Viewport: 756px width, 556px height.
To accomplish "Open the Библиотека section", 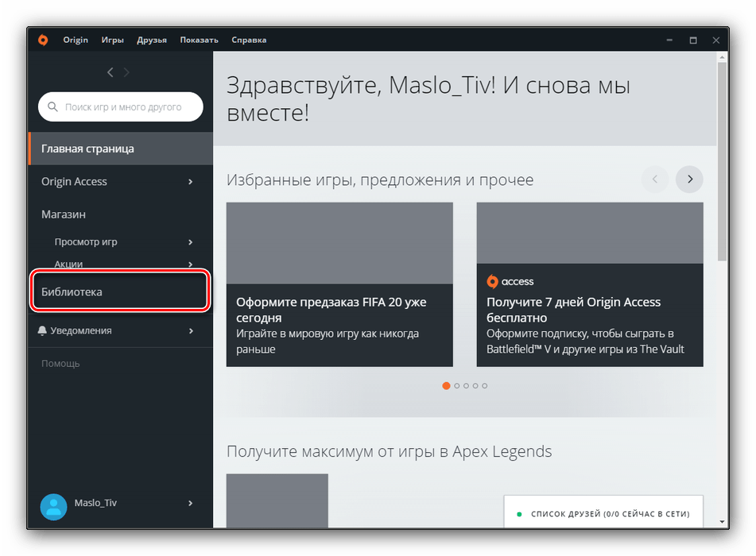I will 119,292.
